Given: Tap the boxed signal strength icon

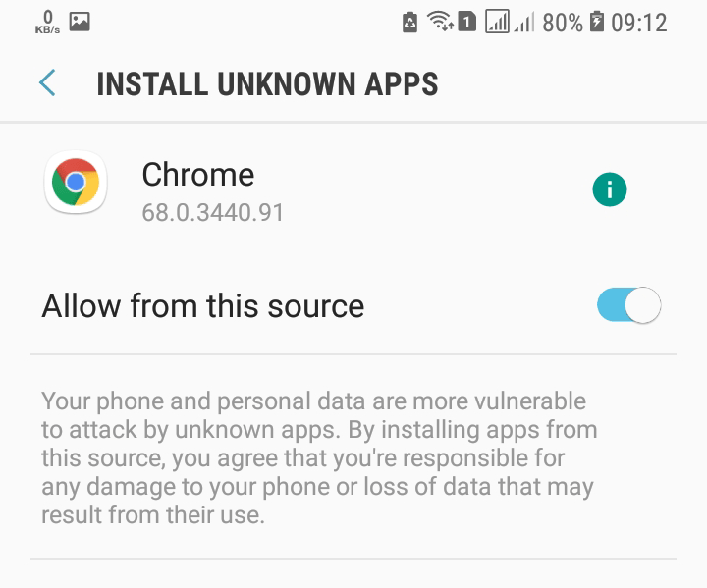Looking at the screenshot, I should (497, 22).
